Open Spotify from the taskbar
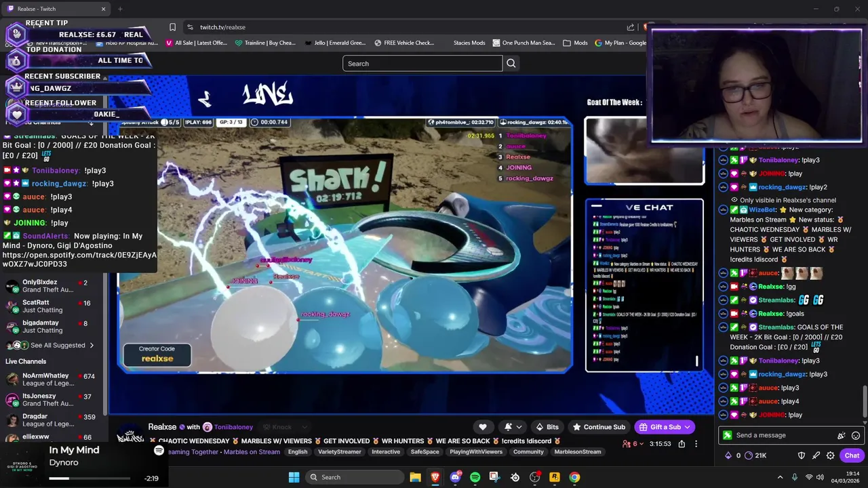Viewport: 868px width, 488px height. (475, 477)
